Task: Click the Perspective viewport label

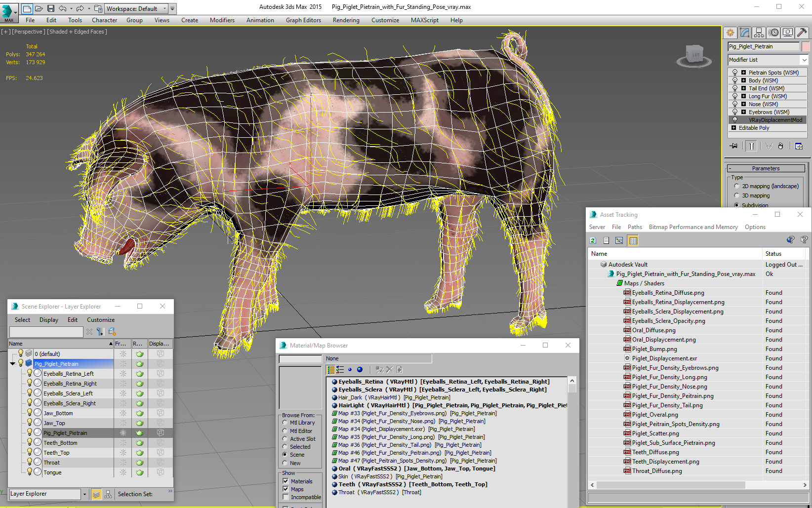Action: pos(29,32)
